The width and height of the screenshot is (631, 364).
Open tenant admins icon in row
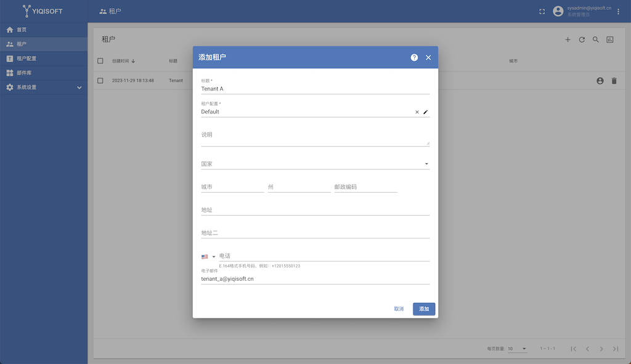600,81
